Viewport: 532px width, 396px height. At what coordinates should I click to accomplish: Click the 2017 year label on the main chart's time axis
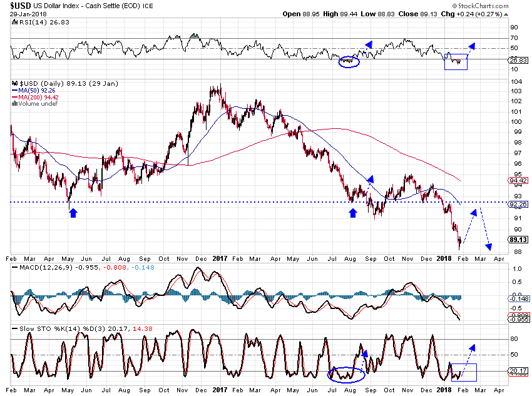pyautogui.click(x=220, y=258)
